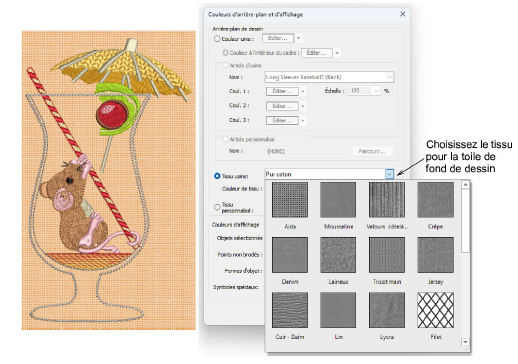The height and width of the screenshot is (364, 518).
Task: Open the Couleur unie color dropdown arrow
Action: [298, 38]
